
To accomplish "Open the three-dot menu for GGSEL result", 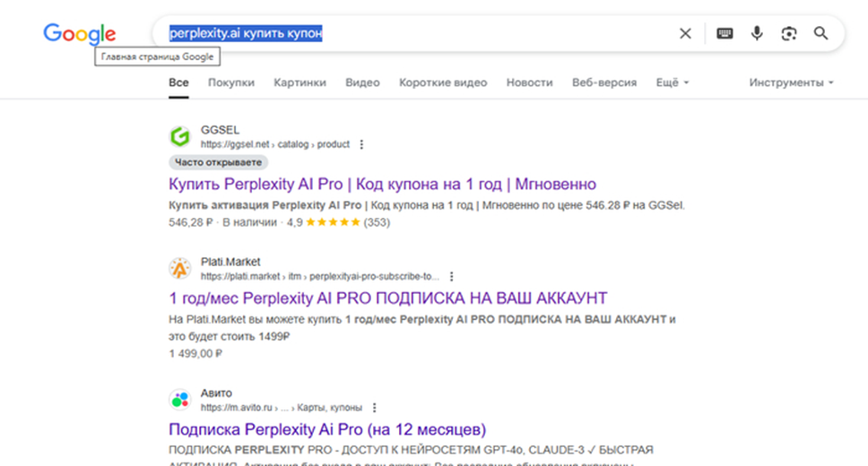I will pyautogui.click(x=361, y=144).
